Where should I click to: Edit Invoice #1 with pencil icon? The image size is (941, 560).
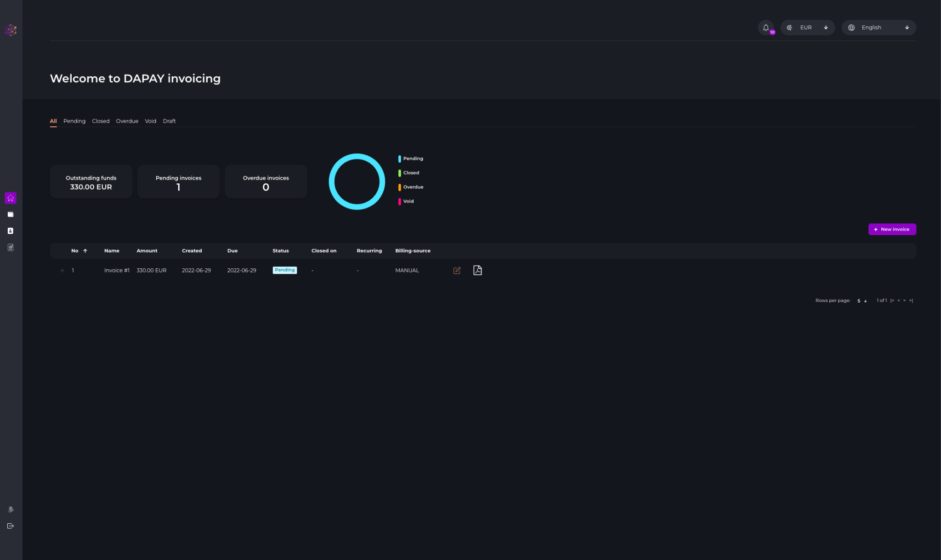[x=457, y=271]
